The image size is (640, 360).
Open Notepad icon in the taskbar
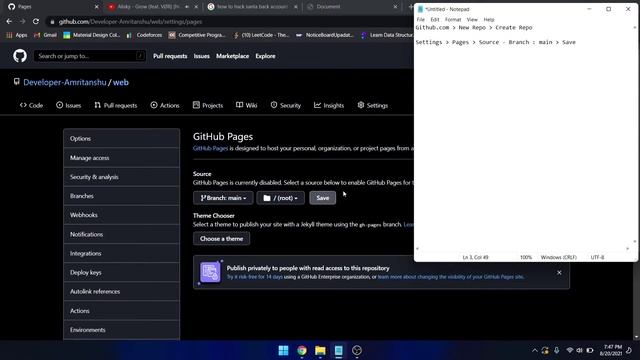(338, 350)
